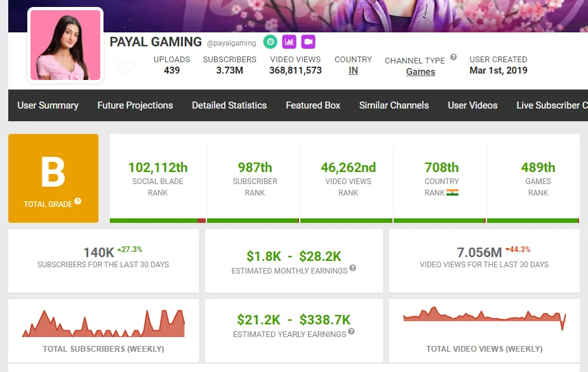Toggle the heart favorite for PAYAL GAMING
This screenshot has width=588, height=372.
pyautogui.click(x=126, y=66)
